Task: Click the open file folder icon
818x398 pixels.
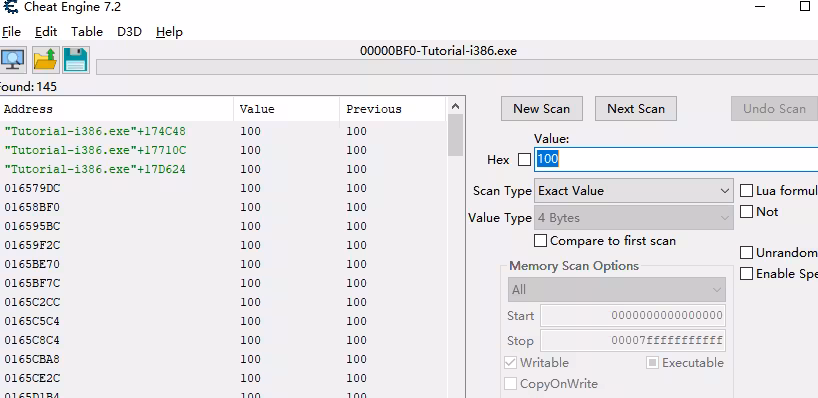Action: pos(45,59)
